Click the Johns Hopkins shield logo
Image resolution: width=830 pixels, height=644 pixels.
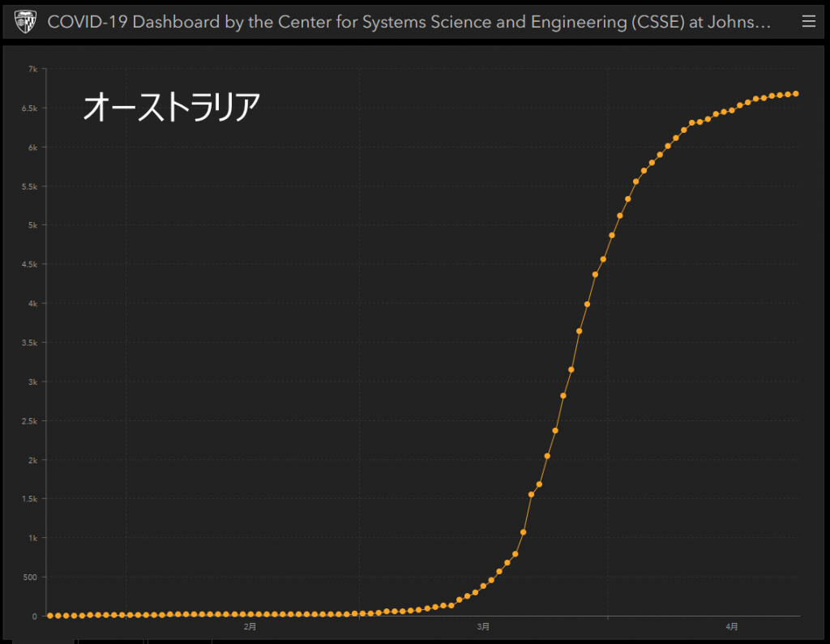[x=25, y=22]
